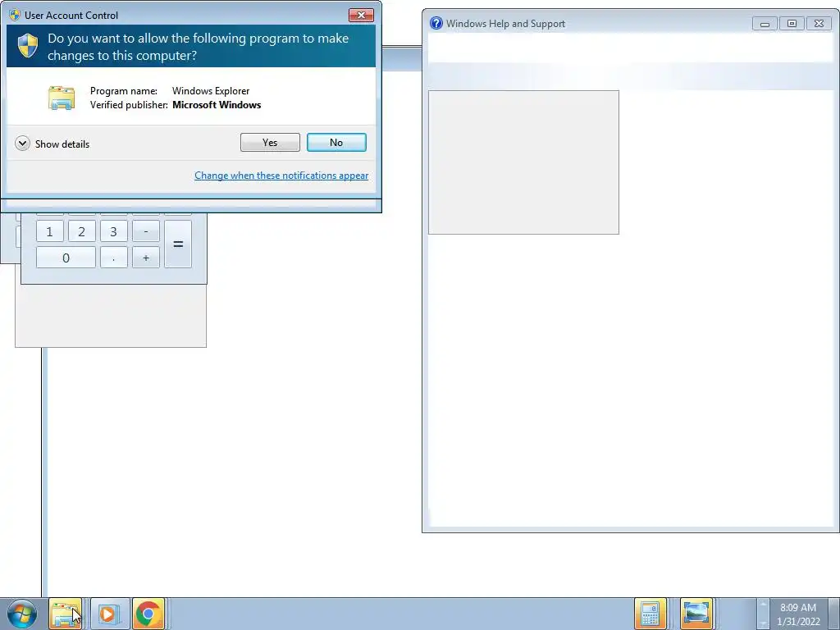Click the Windows Explorer program icon

(62, 98)
